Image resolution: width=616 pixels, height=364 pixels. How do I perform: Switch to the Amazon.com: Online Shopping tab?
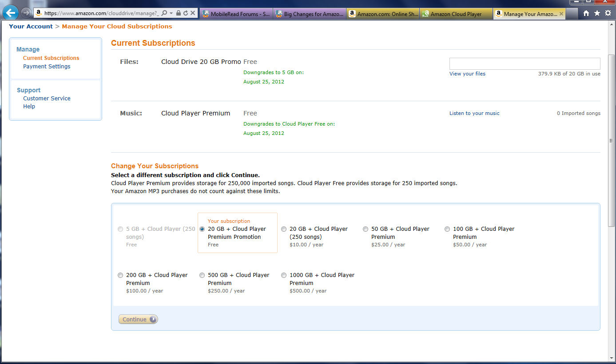[x=383, y=14]
